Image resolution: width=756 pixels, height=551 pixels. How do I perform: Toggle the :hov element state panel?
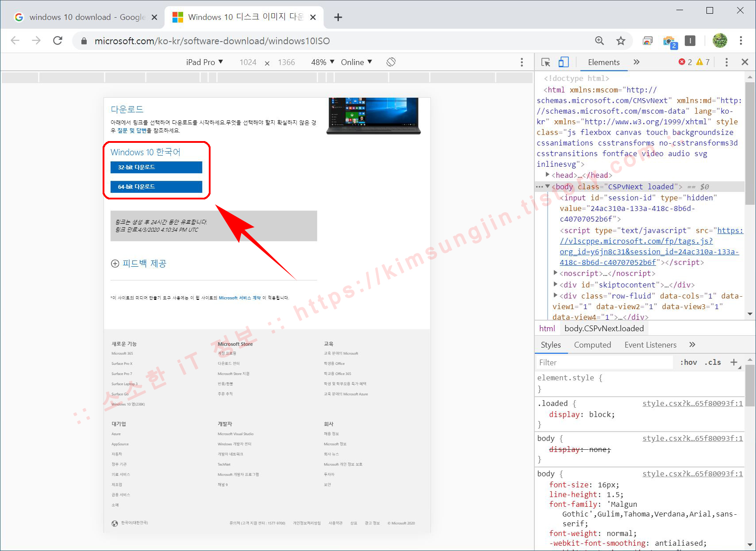(x=688, y=362)
